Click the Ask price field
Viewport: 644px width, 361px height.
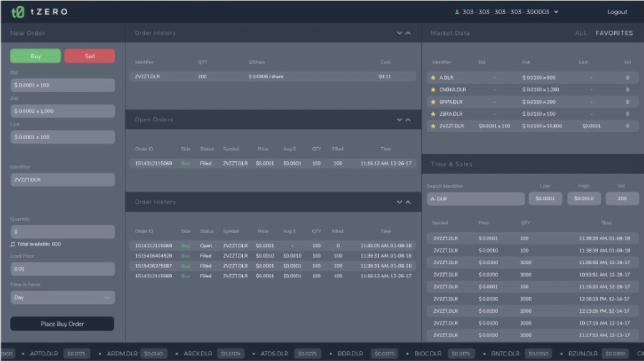pos(62,111)
